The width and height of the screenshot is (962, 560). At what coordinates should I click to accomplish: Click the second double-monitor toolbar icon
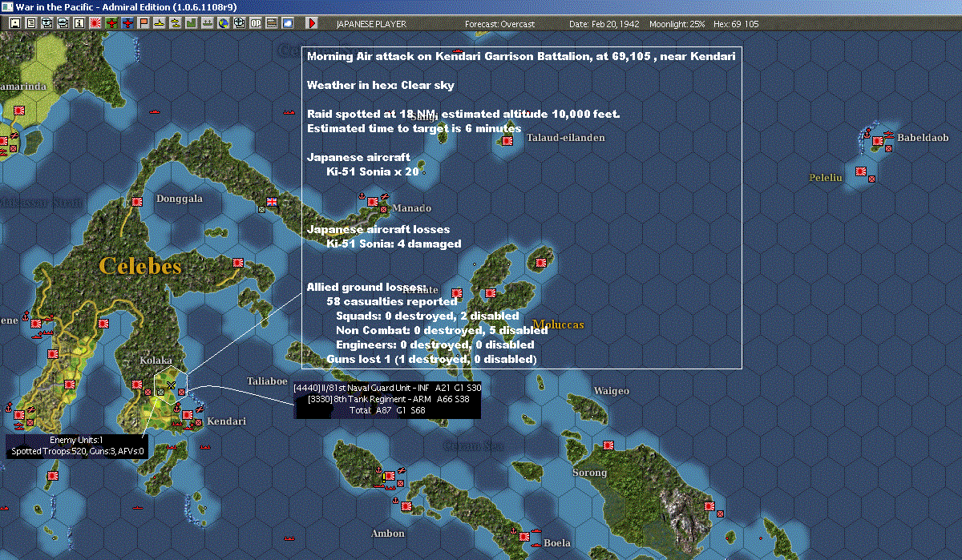click(63, 23)
